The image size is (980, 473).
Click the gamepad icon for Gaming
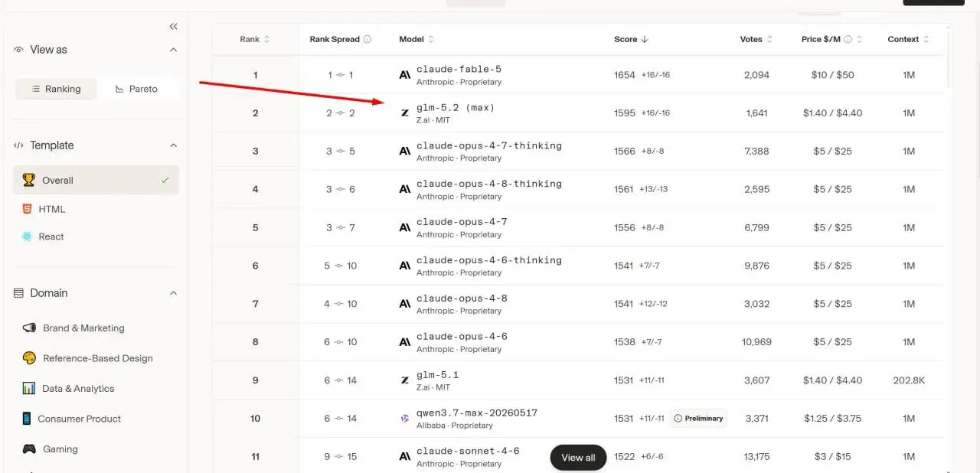29,449
